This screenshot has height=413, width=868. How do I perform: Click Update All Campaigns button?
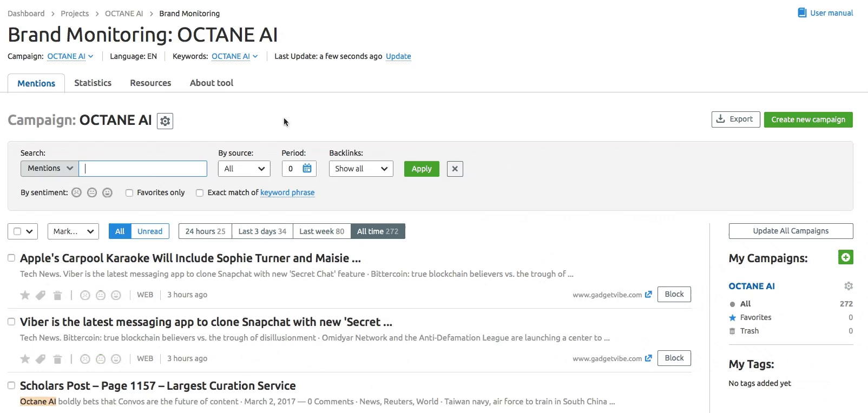[791, 231]
